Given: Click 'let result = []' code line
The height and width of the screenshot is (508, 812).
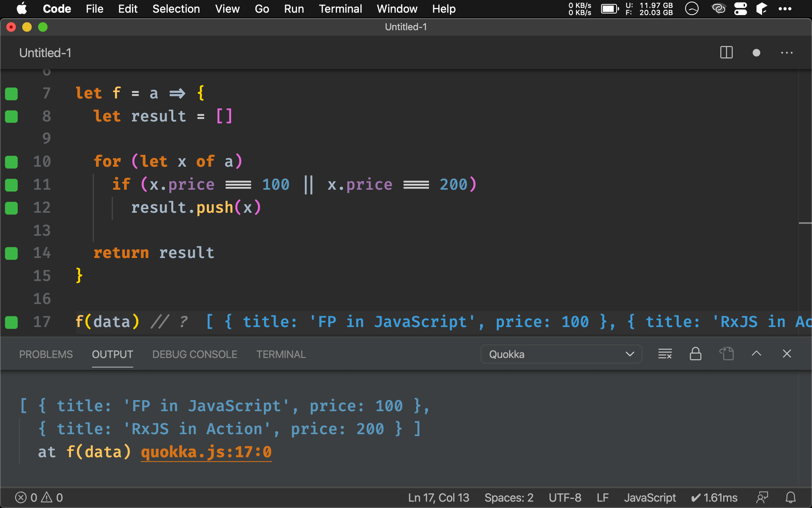Looking at the screenshot, I should click(163, 116).
